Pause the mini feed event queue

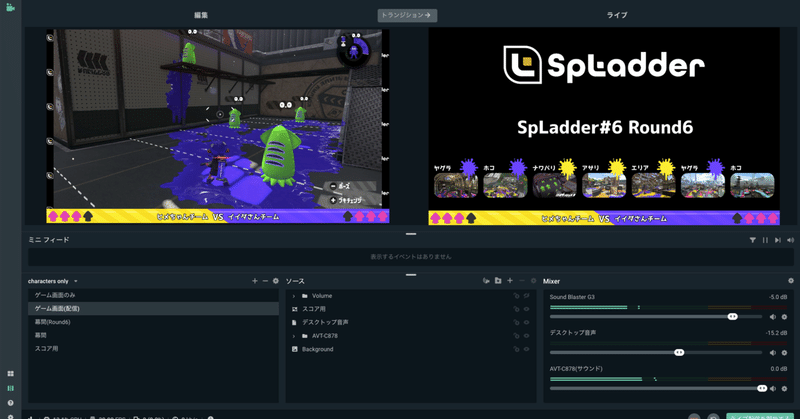pos(765,240)
